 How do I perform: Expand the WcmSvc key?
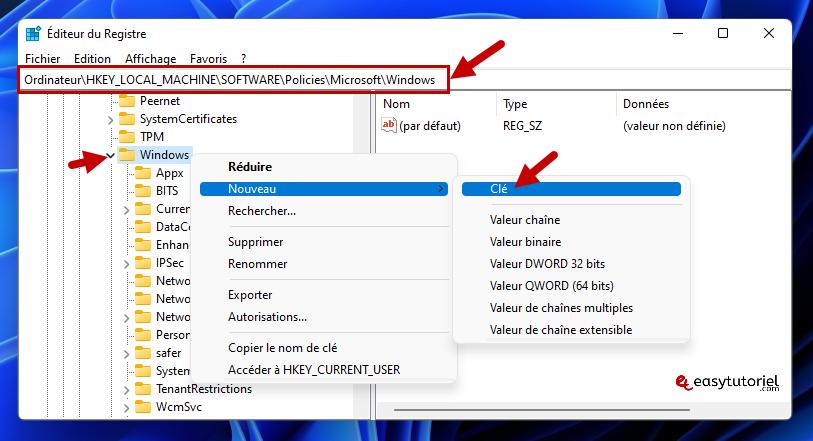(127, 408)
